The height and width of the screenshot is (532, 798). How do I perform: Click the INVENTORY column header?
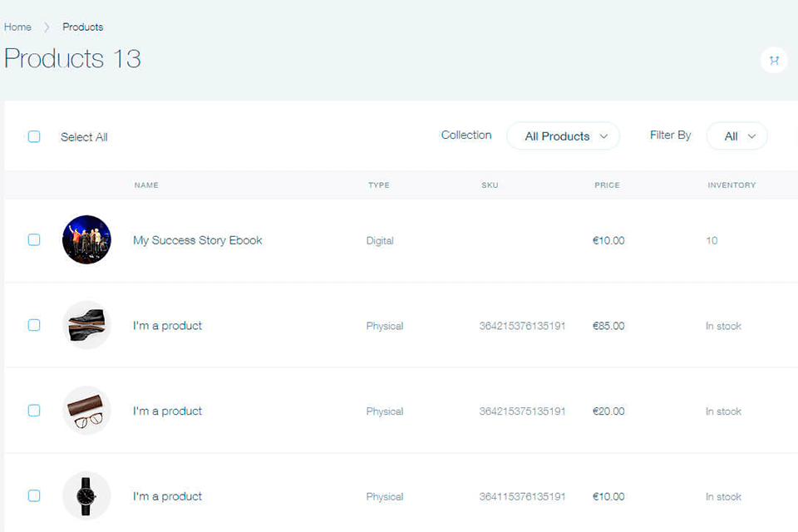pos(731,185)
